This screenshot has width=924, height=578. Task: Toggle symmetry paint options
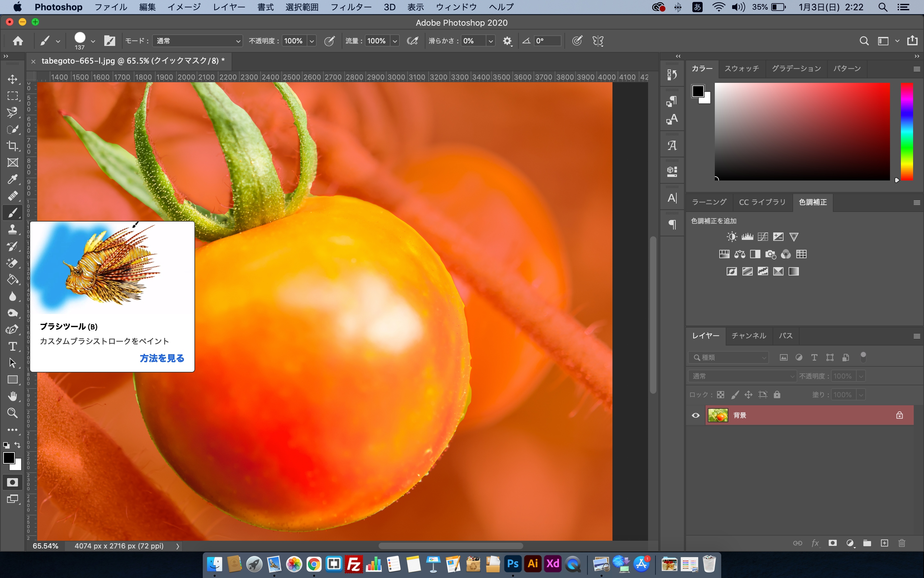click(x=598, y=41)
